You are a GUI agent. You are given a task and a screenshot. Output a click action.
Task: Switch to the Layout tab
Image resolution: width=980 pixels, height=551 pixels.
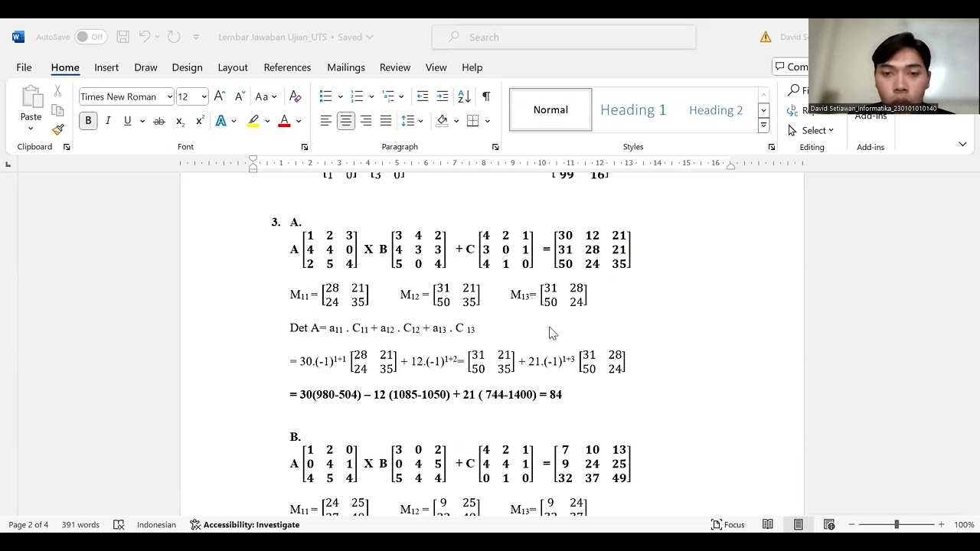tap(233, 67)
